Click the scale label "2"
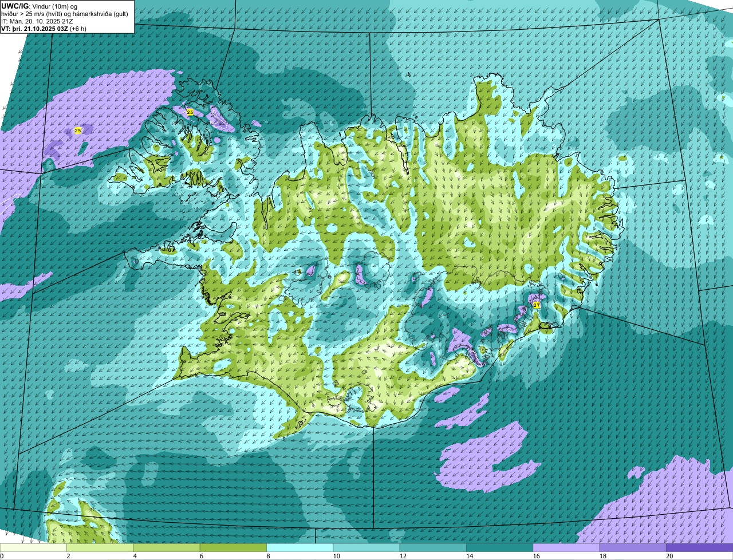733x560 pixels. pos(68,556)
